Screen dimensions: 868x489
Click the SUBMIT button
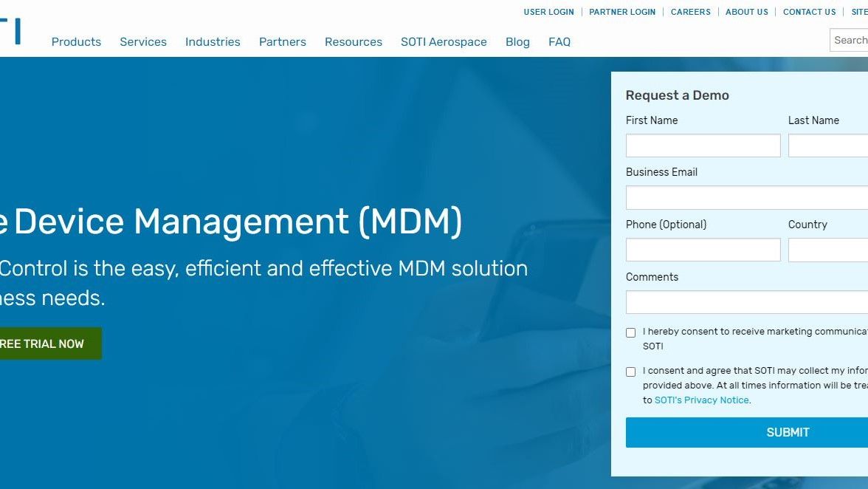tap(747, 433)
